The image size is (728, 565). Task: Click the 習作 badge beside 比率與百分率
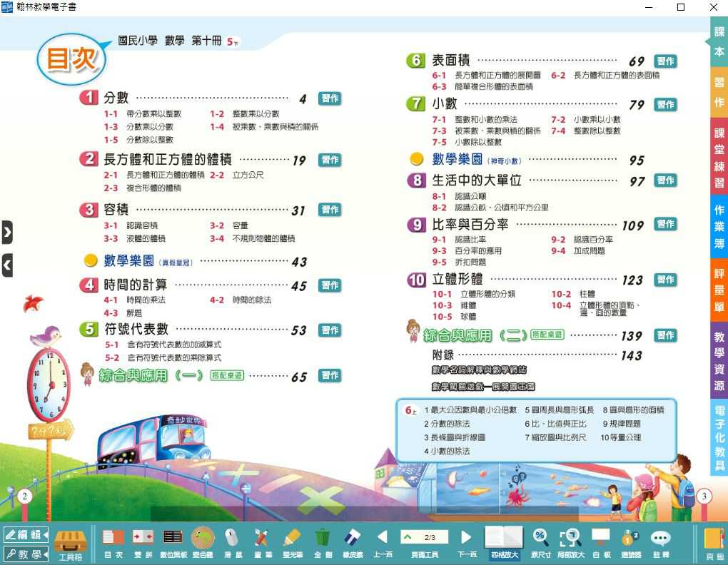[665, 223]
